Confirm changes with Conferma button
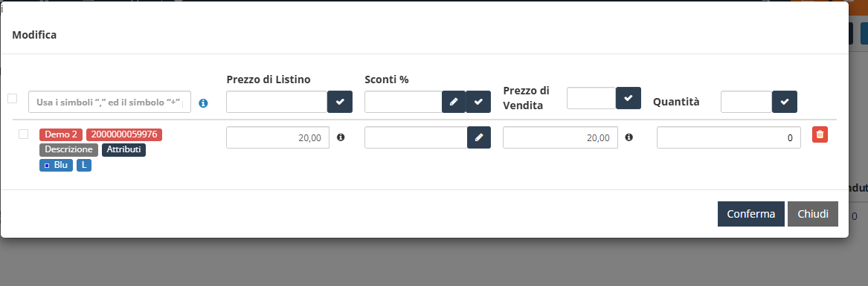The image size is (868, 286). (750, 214)
